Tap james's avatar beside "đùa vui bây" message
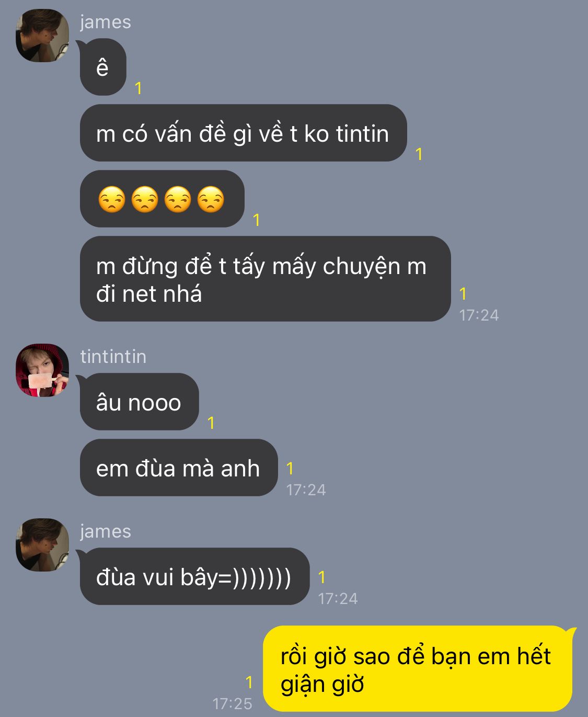 pyautogui.click(x=42, y=545)
